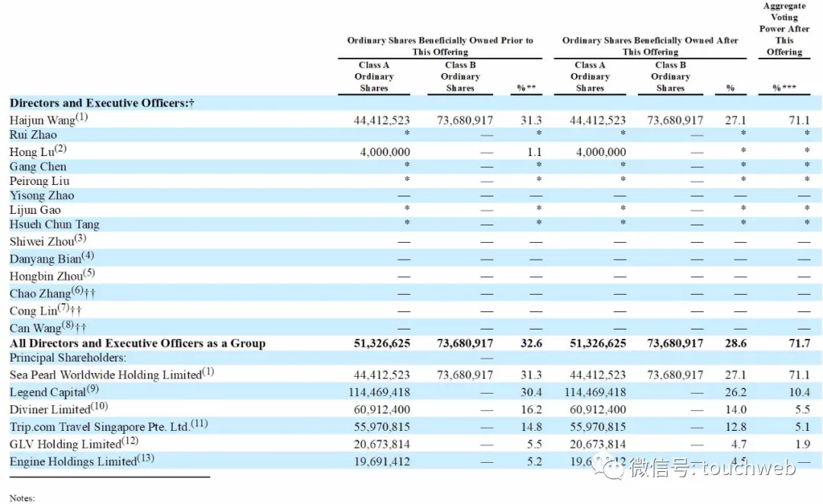Select Hong Lu's 1.1 percent value

click(x=534, y=152)
